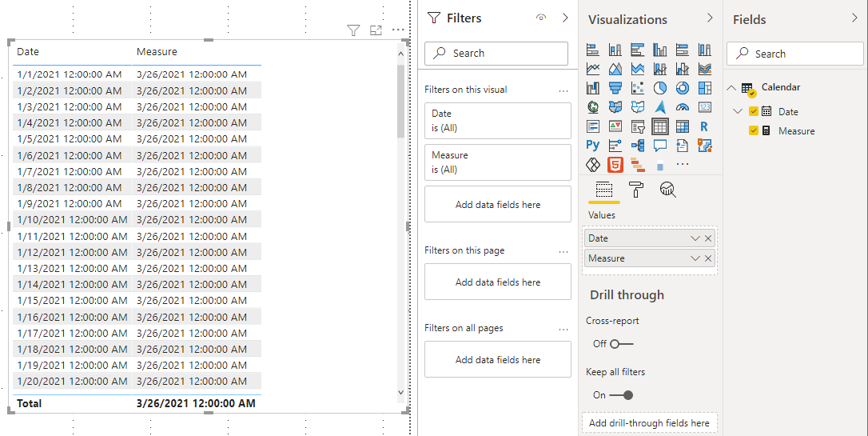The image size is (868, 436).
Task: Click Add data fields under all pages
Action: 498,359
